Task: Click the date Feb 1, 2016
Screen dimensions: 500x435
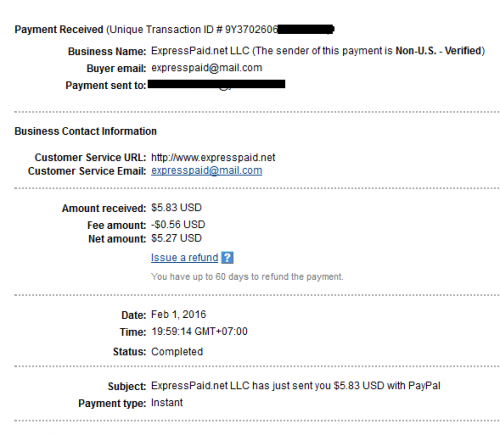Action: 179,314
